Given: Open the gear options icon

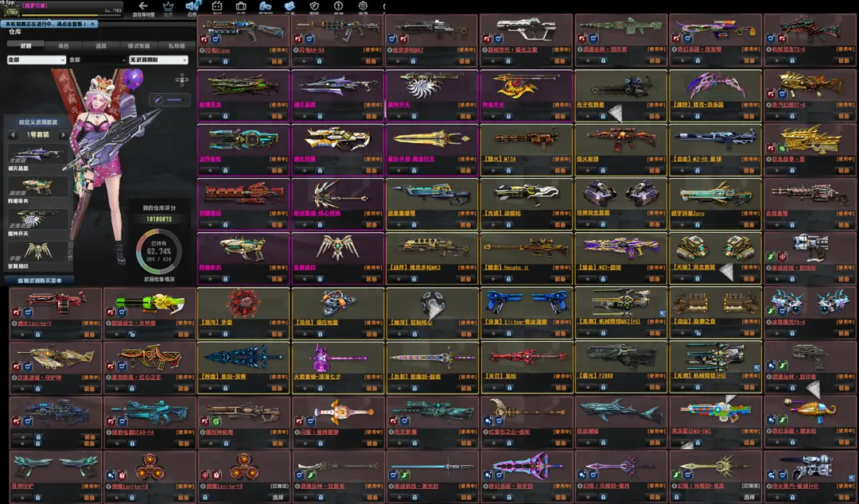Looking at the screenshot, I should pos(363,6).
